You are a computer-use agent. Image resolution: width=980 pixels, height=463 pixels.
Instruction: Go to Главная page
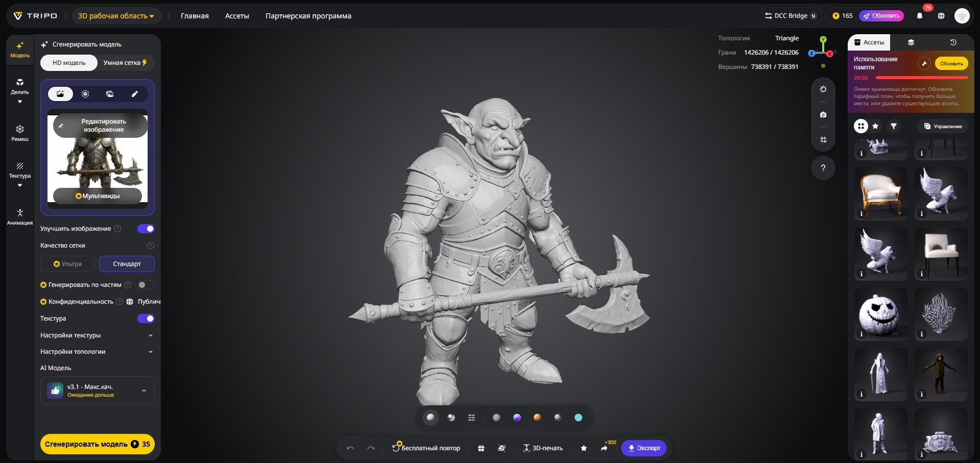coord(195,16)
